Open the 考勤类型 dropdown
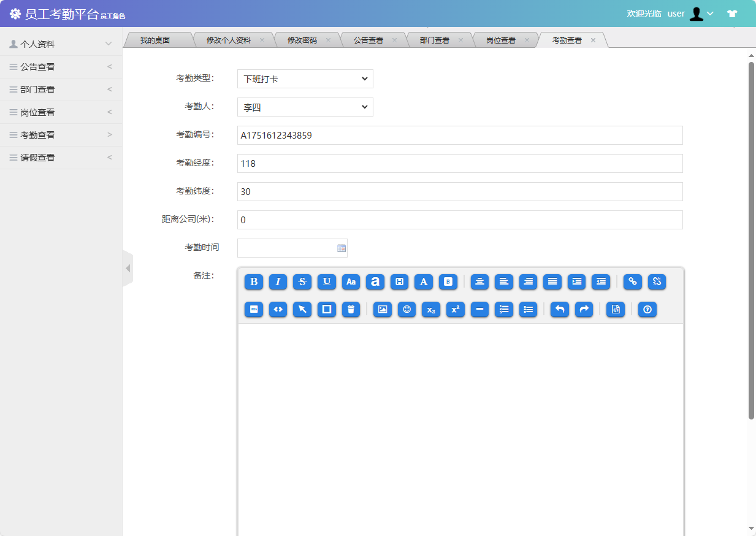This screenshot has width=756, height=536. point(305,78)
